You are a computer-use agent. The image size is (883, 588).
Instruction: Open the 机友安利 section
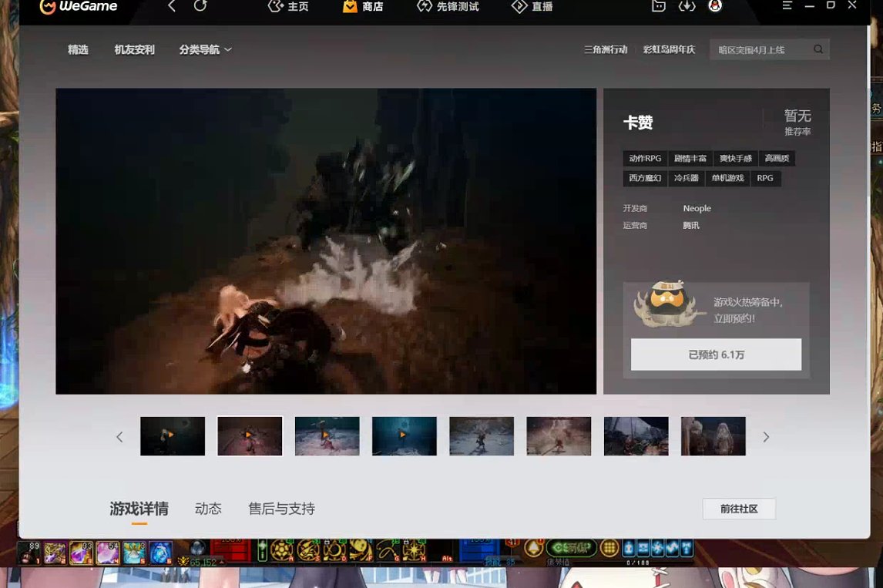135,49
